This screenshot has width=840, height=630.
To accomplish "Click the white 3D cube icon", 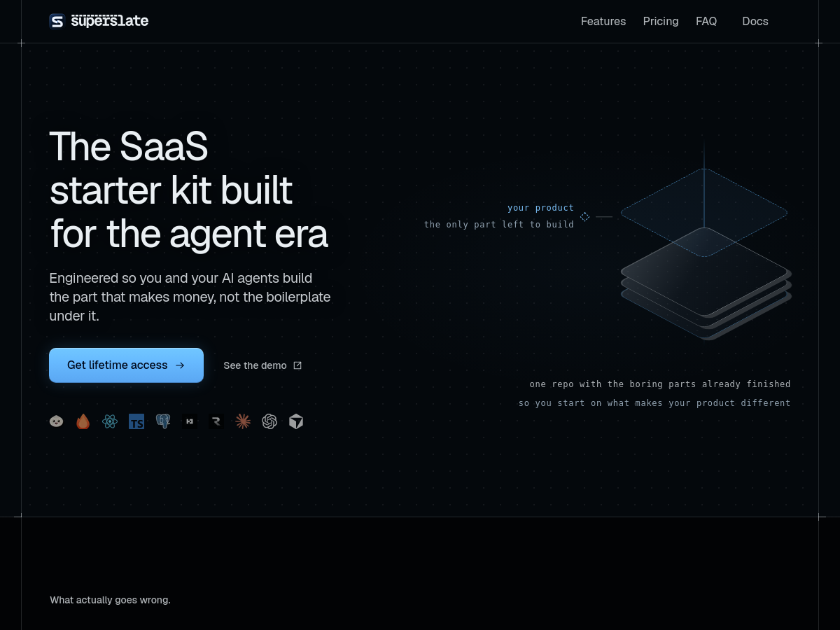I will click(x=296, y=421).
